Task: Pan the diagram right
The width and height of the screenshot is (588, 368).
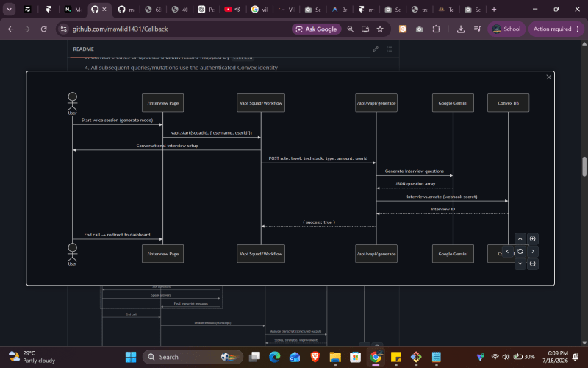Action: click(x=532, y=251)
